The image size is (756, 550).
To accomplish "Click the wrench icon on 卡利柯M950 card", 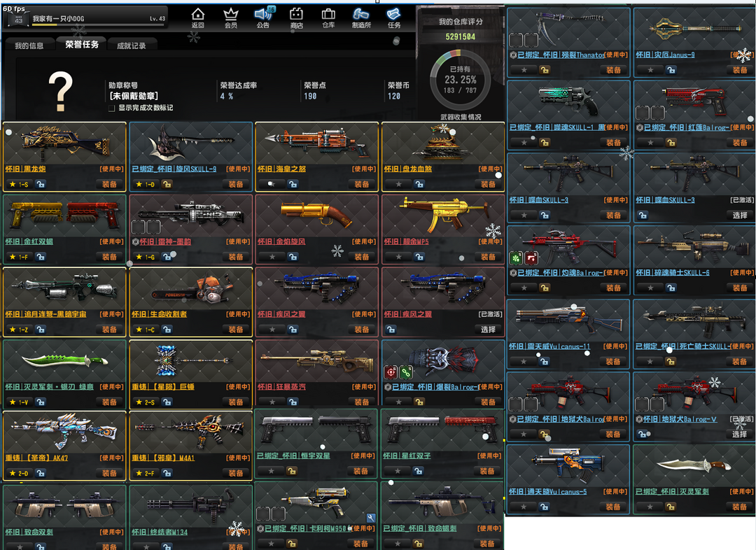I will click(x=371, y=519).
